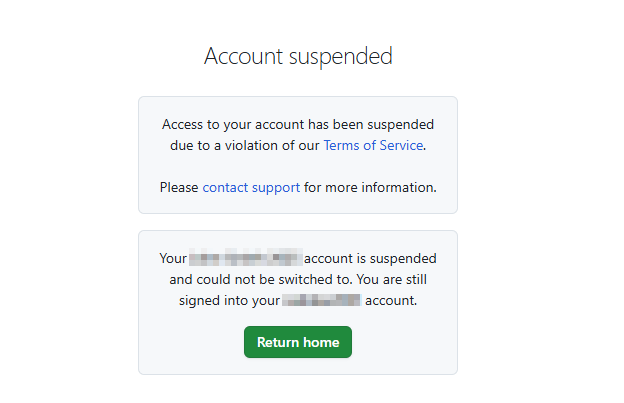Click the word "Please" before contact support

[x=179, y=187]
